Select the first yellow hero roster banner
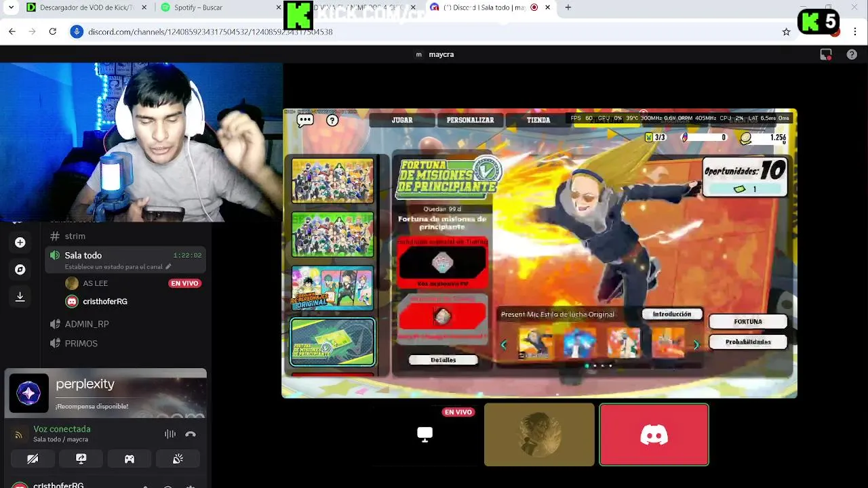Screen dimensions: 868x488 tap(332, 181)
